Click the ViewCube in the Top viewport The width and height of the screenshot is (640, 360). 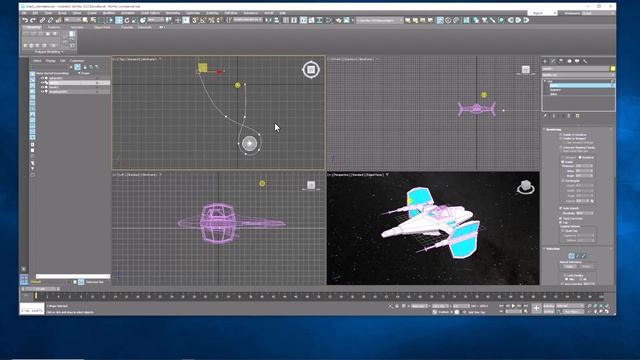pos(311,70)
